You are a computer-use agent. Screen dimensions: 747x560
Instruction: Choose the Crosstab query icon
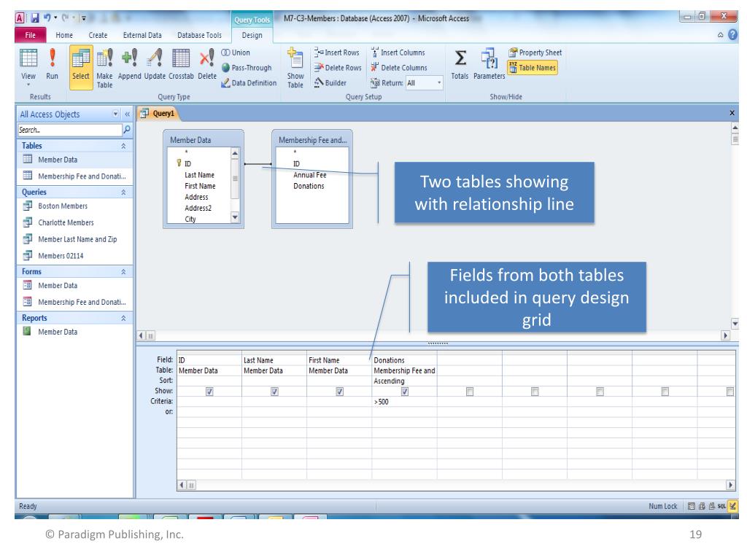[x=181, y=64]
